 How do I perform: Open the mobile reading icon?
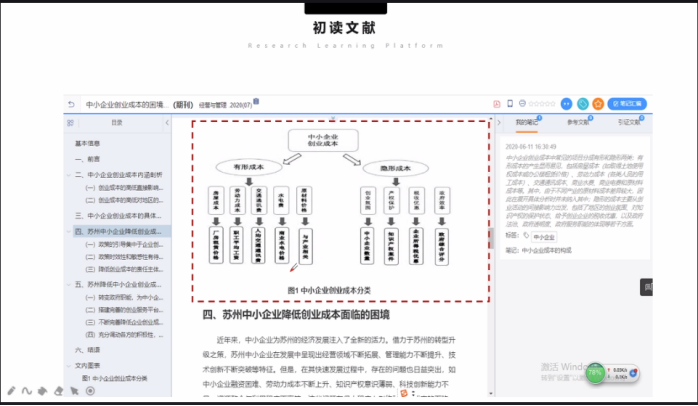(x=510, y=103)
